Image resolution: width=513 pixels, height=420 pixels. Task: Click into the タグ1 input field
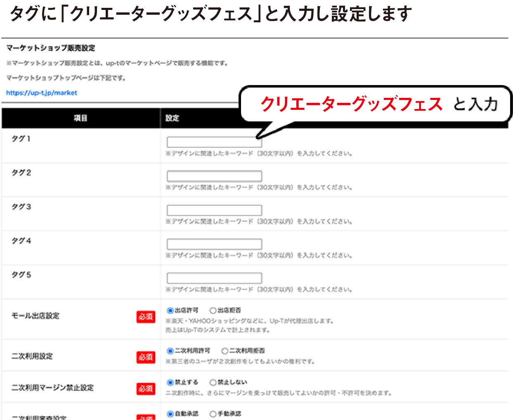pos(214,142)
